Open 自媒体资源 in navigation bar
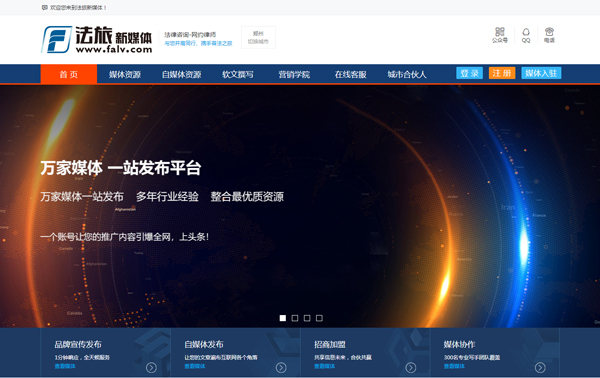The image size is (600, 378). pos(181,74)
